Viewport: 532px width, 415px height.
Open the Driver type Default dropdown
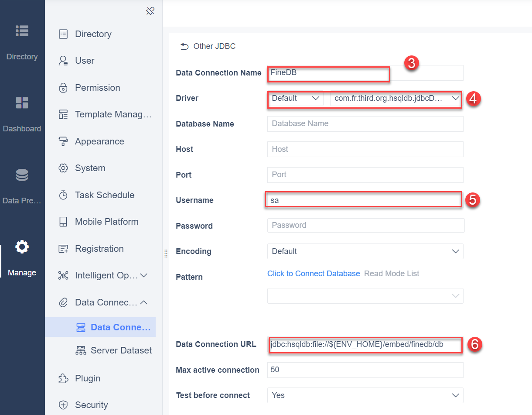pyautogui.click(x=295, y=98)
